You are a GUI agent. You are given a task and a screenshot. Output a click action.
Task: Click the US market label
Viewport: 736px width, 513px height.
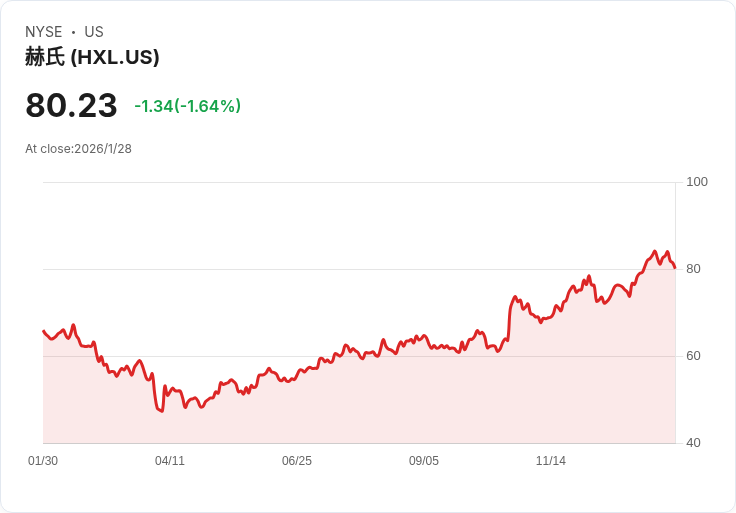point(94,32)
